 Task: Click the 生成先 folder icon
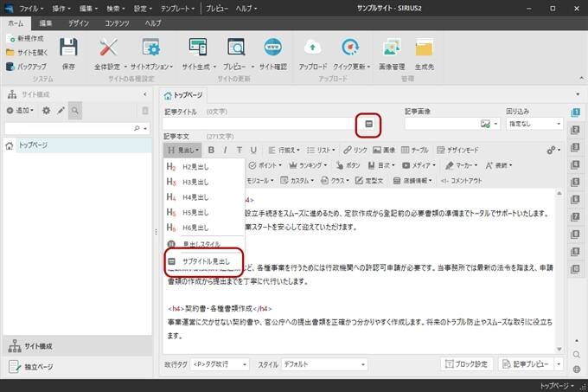click(x=425, y=48)
